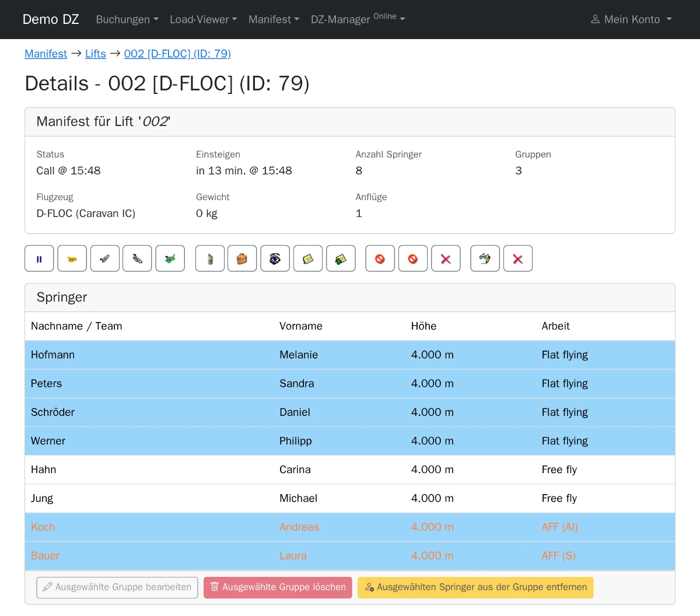The height and width of the screenshot is (616, 700).
Task: Click Ausgewählte Gruppe löschen button
Action: click(278, 587)
